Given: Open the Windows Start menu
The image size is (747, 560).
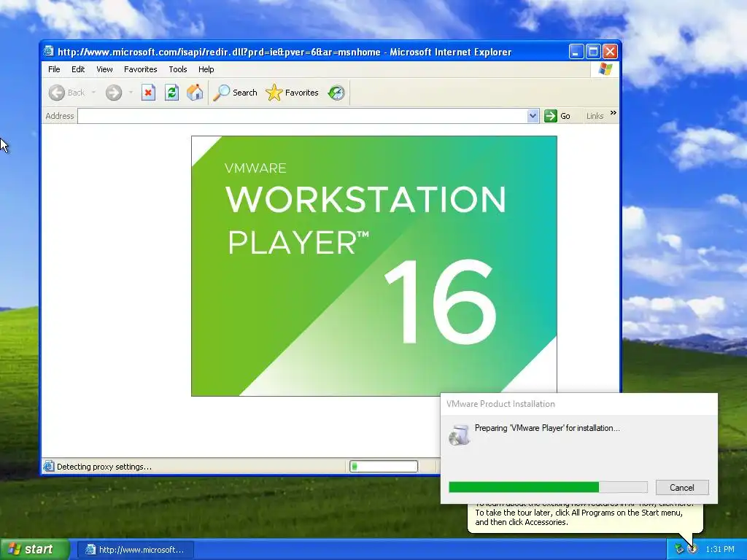Looking at the screenshot, I should (35, 549).
